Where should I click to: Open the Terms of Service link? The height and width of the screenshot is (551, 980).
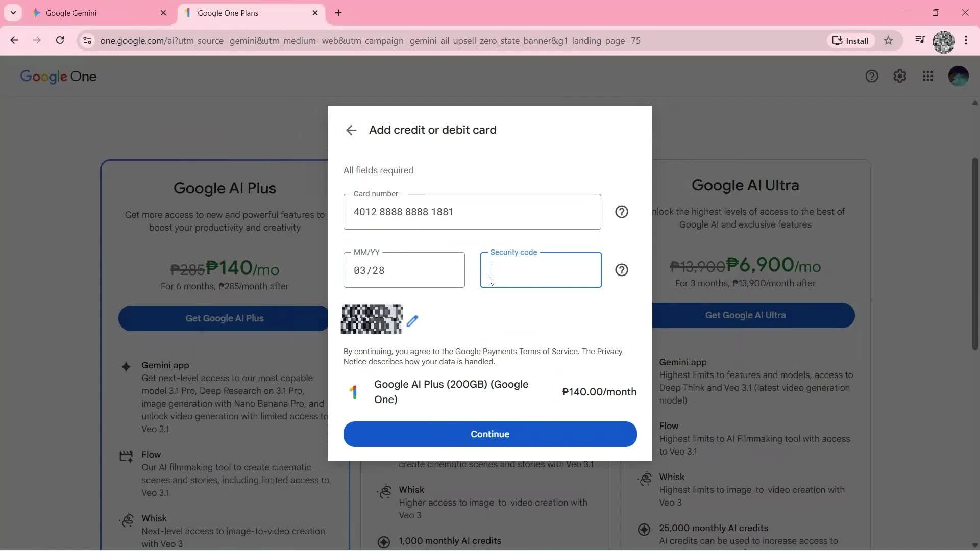548,351
